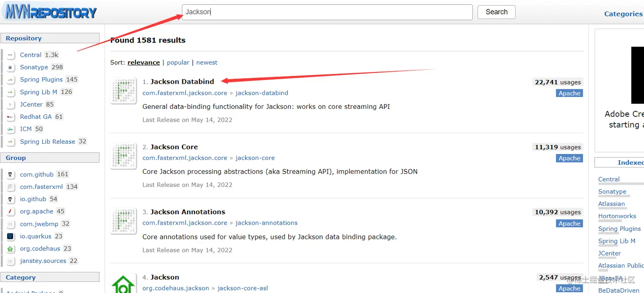Open the jackson-databind artifact link

[x=262, y=93]
